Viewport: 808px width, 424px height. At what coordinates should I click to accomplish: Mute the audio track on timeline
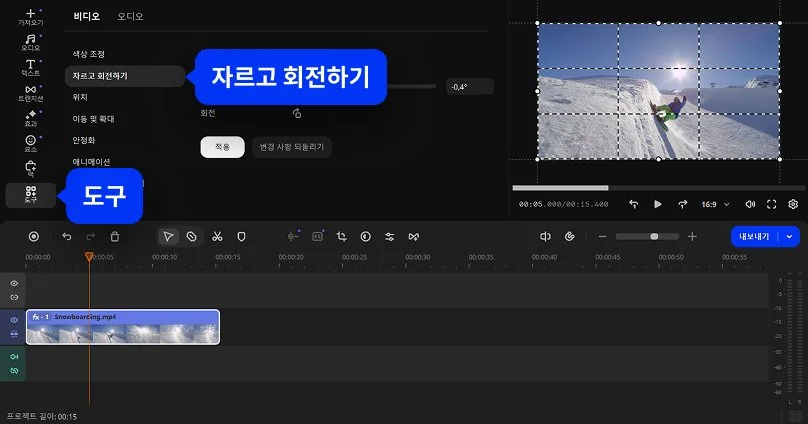coord(14,357)
